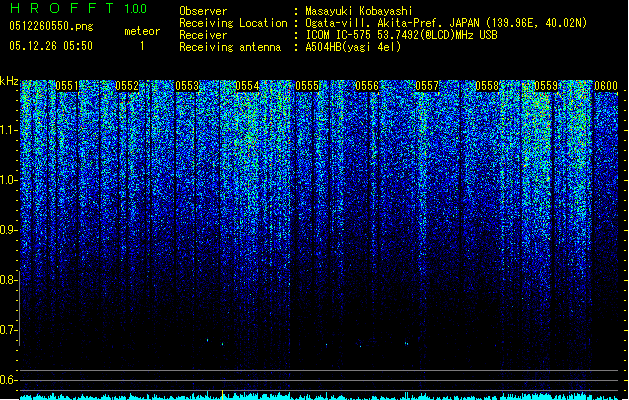
Task: Click the 0559 time marker
Action: click(546, 86)
